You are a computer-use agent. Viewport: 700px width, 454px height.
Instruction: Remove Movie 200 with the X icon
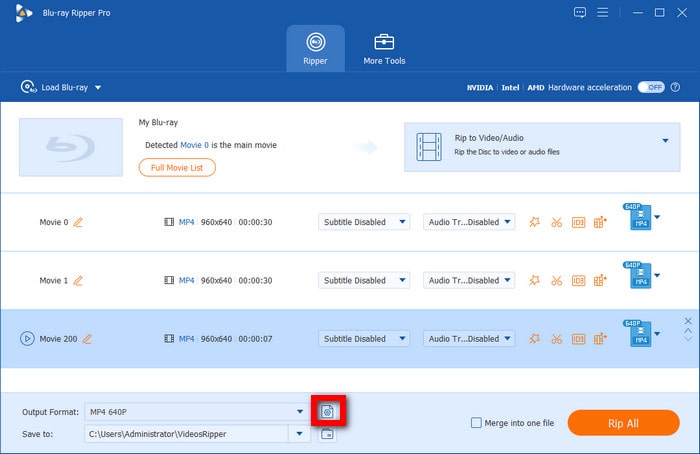[x=688, y=321]
